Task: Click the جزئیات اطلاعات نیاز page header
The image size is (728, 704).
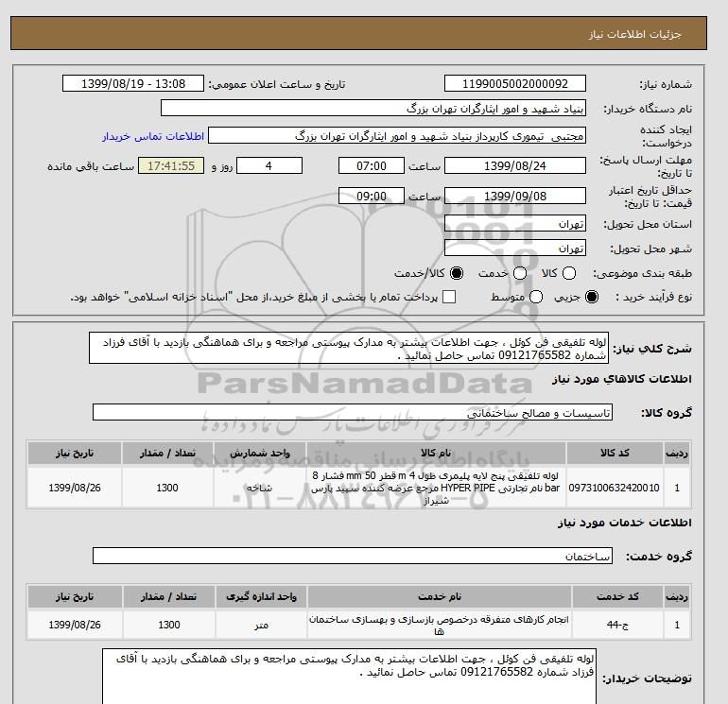Action: tap(634, 34)
